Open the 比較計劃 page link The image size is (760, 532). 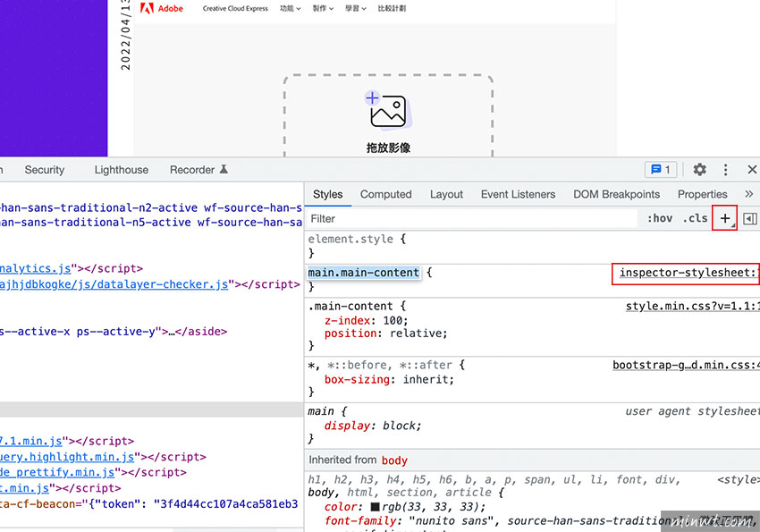point(393,8)
